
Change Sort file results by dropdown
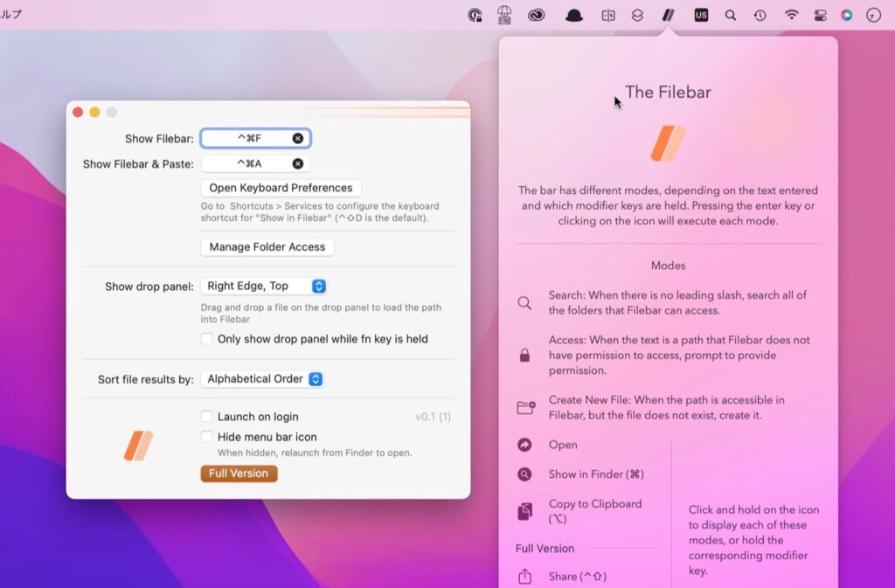262,378
